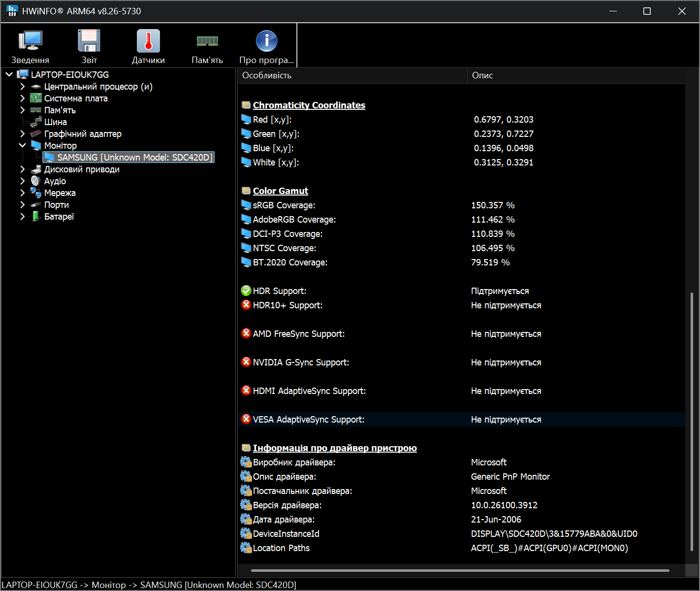Click the Системна плата motherboard icon
The width and height of the screenshot is (700, 591).
(36, 98)
